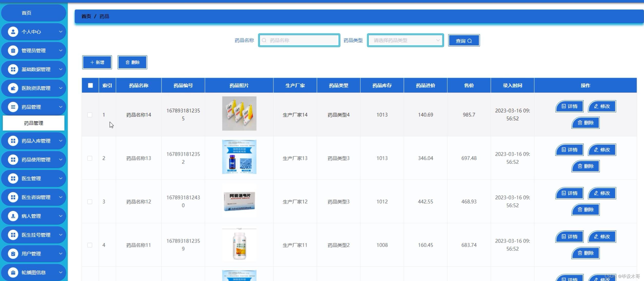Click the 售价 column header
This screenshot has height=281, width=644.
(469, 85)
